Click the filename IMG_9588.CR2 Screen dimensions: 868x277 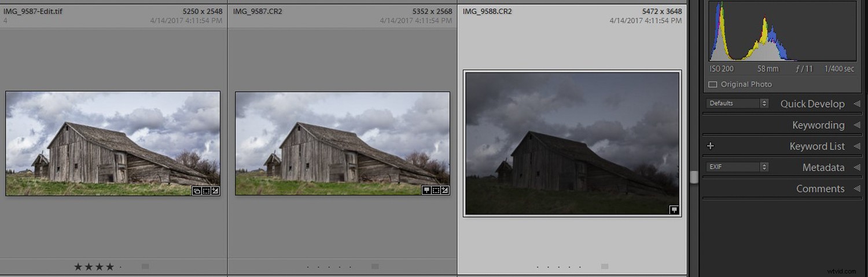pyautogui.click(x=487, y=11)
